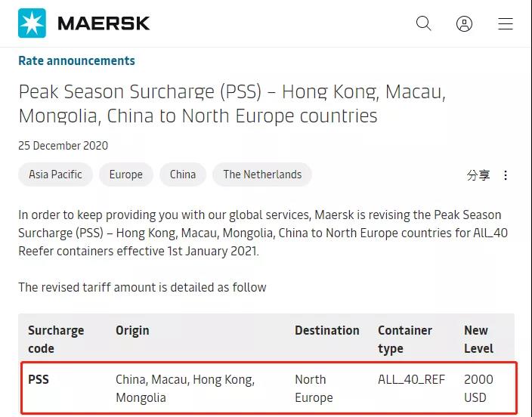Click the 25 December 2020 date

tap(63, 146)
